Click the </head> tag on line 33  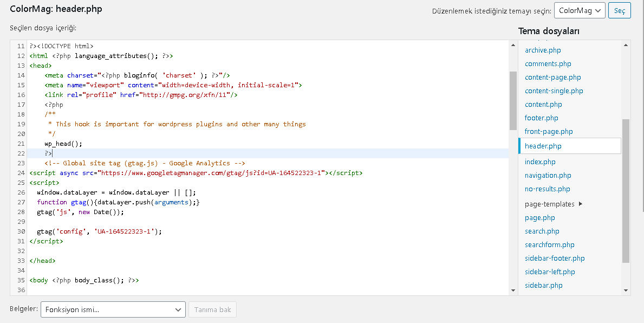(x=42, y=261)
